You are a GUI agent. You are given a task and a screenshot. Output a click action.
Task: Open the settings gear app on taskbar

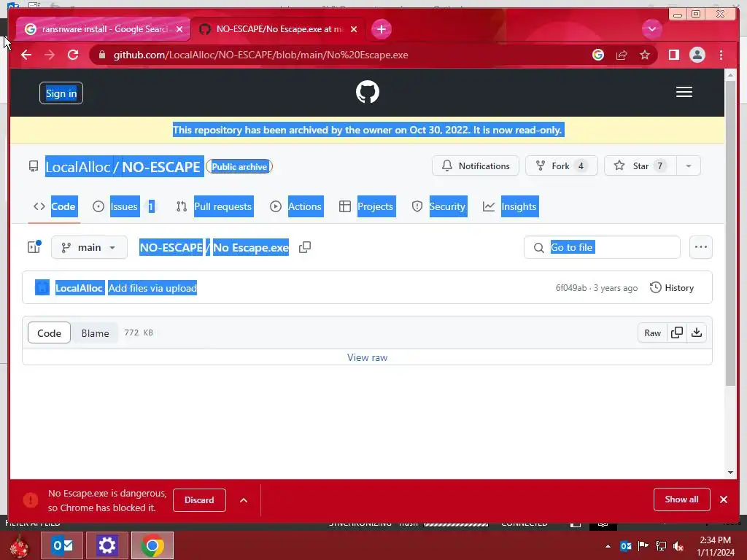[107, 545]
